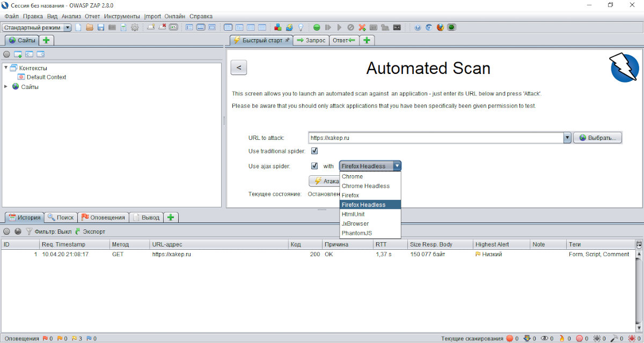Viewport: 644px width, 343px height.
Task: Click the export context icon in Sites panel
Action: point(40,54)
